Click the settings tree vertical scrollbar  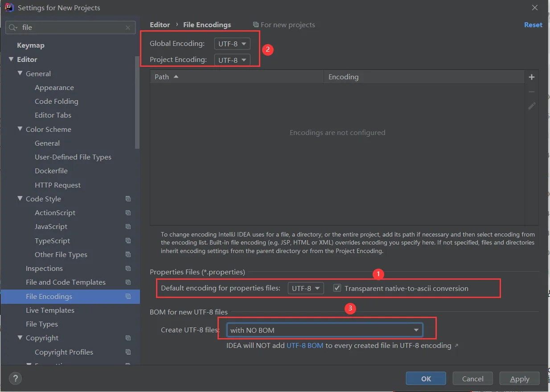137,102
